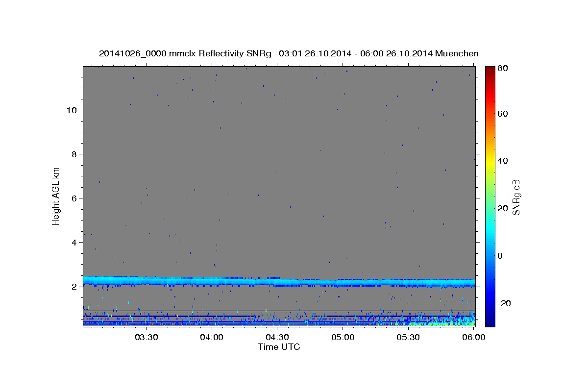Click the colorbar value 40
This screenshot has width=588, height=392.
(502, 161)
